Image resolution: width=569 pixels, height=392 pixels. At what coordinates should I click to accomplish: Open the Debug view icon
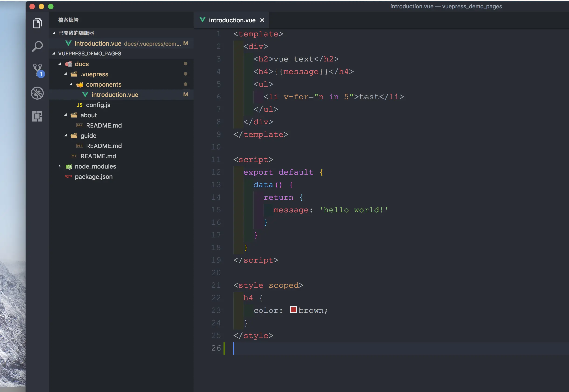point(37,93)
